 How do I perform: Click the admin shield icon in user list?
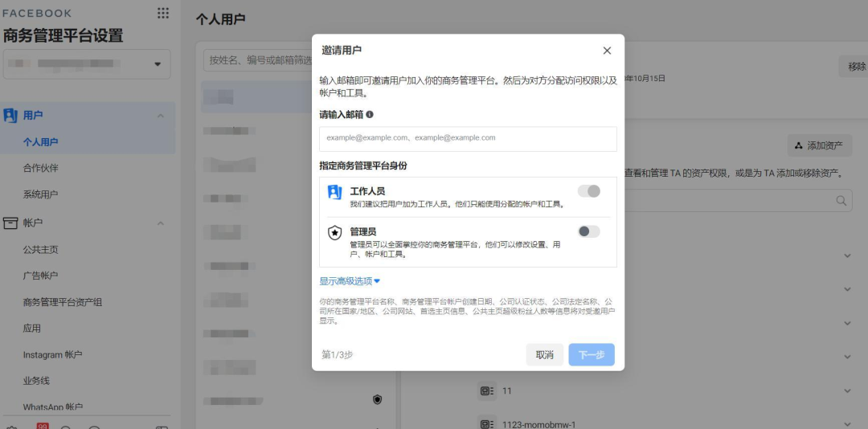pyautogui.click(x=378, y=399)
